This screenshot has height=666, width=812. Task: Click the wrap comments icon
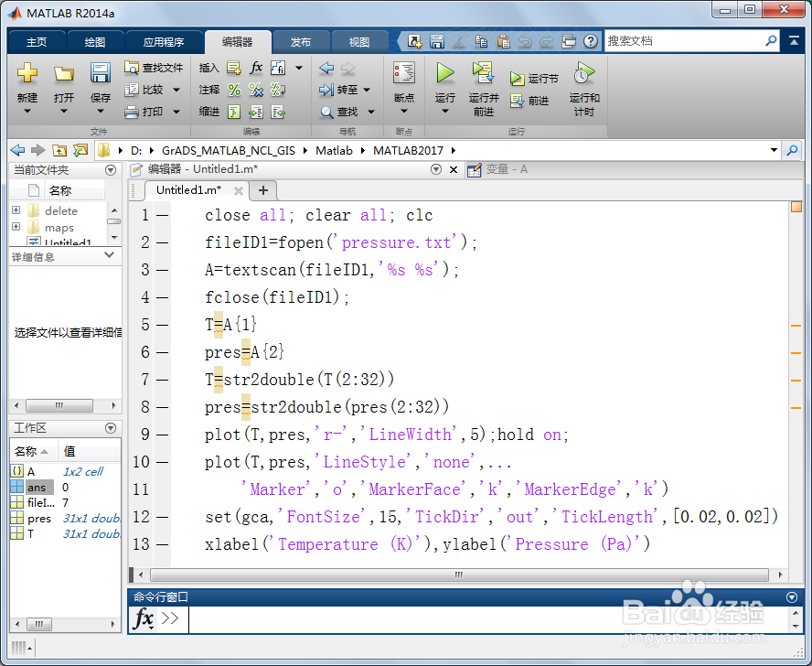(x=278, y=90)
